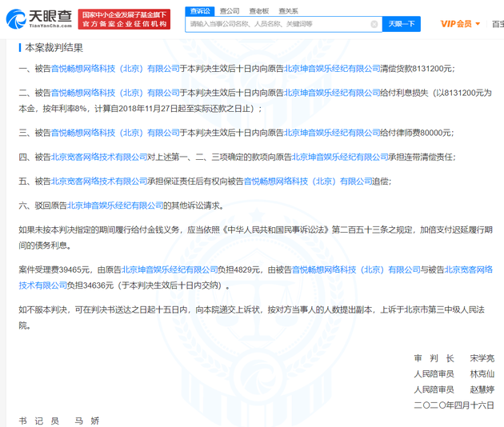
Task: Open 北京坤音娱乐经纪有限公司 link in item 二
Action: [332, 93]
